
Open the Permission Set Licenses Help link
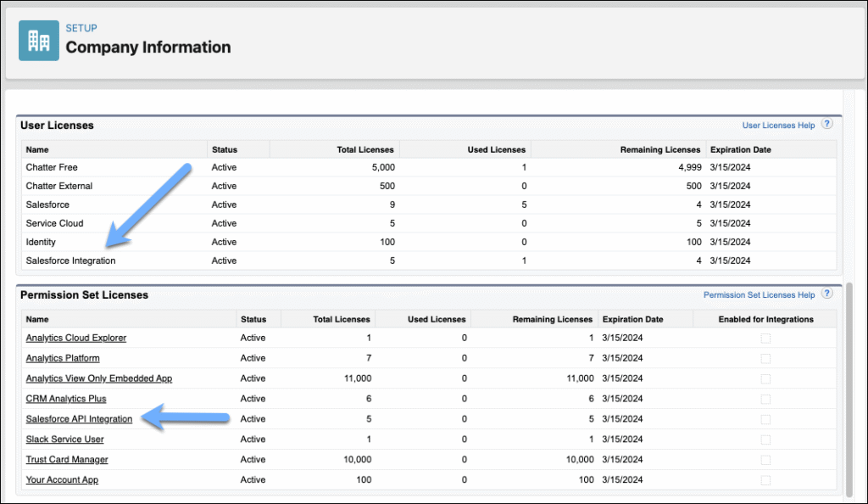759,295
